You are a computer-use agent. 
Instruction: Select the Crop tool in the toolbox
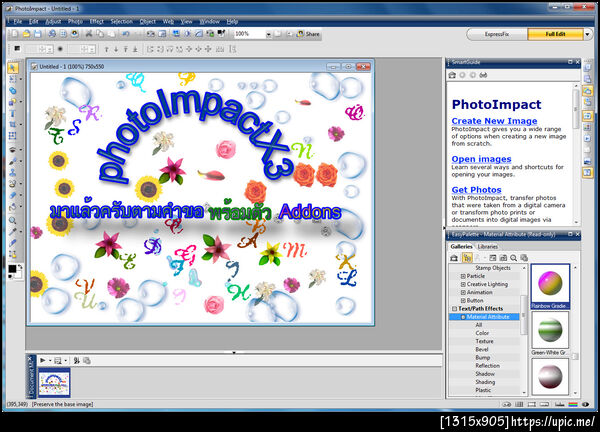click(13, 124)
